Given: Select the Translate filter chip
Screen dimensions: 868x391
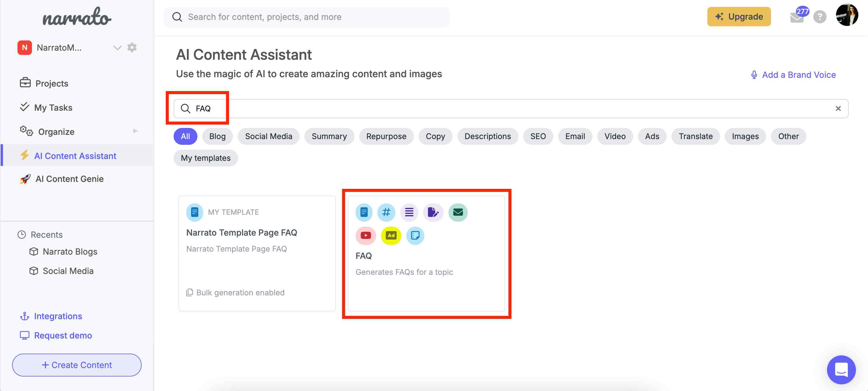Looking at the screenshot, I should click(x=696, y=136).
